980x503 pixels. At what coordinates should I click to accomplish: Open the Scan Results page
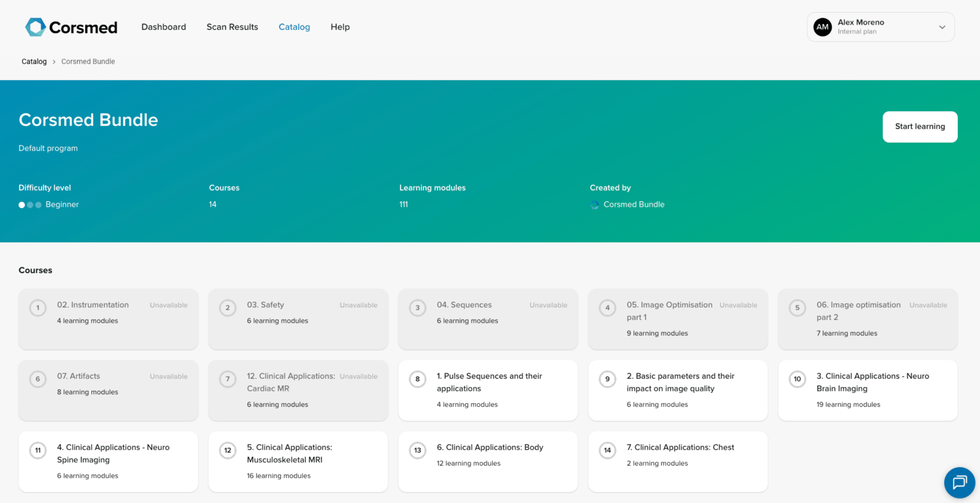[x=232, y=27]
